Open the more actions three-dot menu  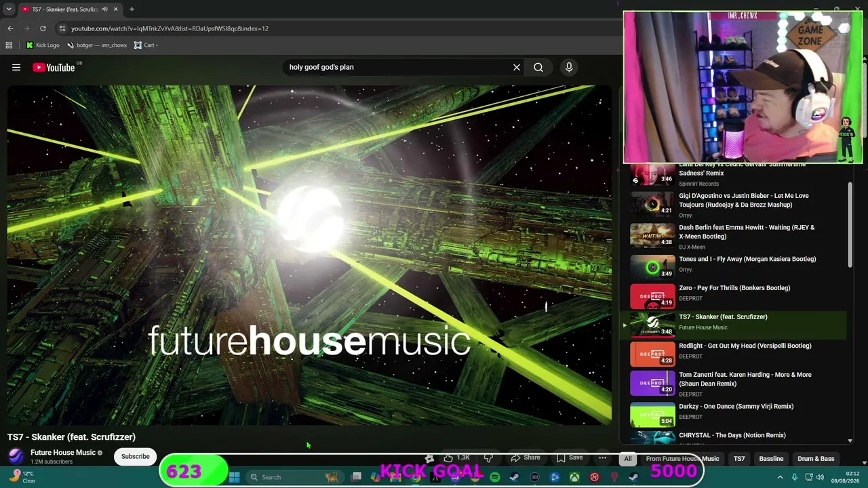602,457
